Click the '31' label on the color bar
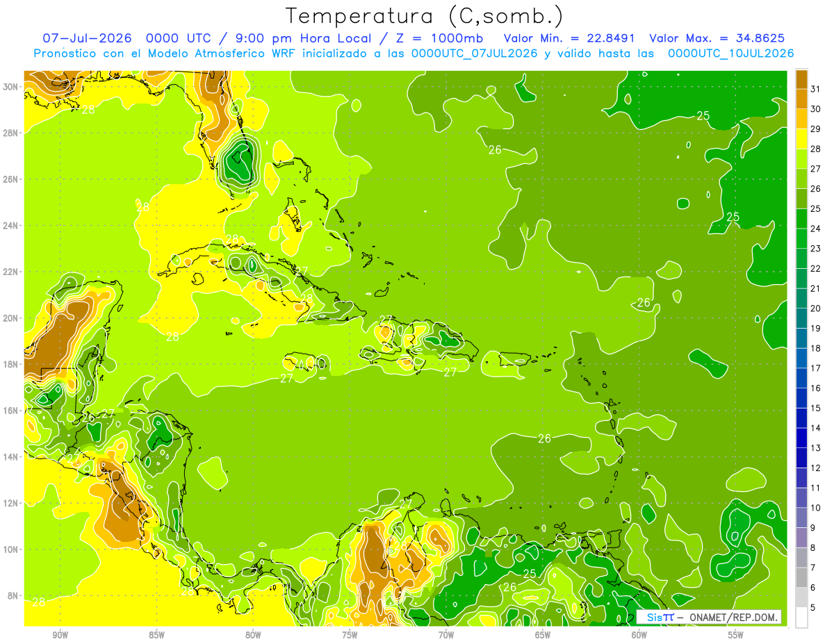This screenshot has height=644, width=834. click(816, 90)
